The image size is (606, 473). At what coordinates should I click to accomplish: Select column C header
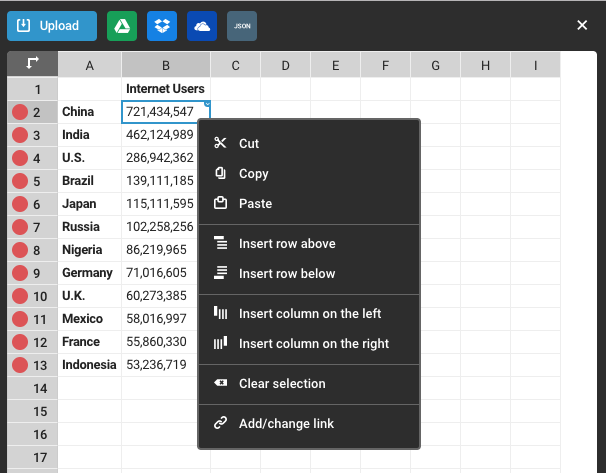click(x=235, y=65)
